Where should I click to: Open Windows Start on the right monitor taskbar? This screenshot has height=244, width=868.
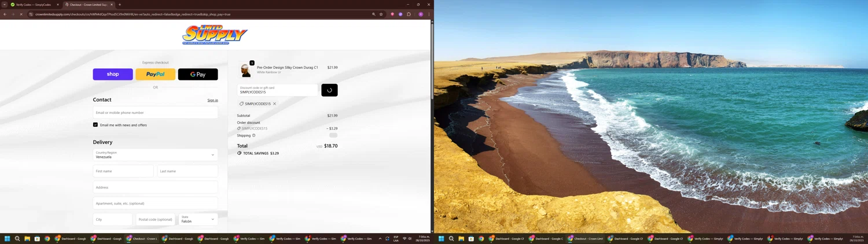[442, 238]
